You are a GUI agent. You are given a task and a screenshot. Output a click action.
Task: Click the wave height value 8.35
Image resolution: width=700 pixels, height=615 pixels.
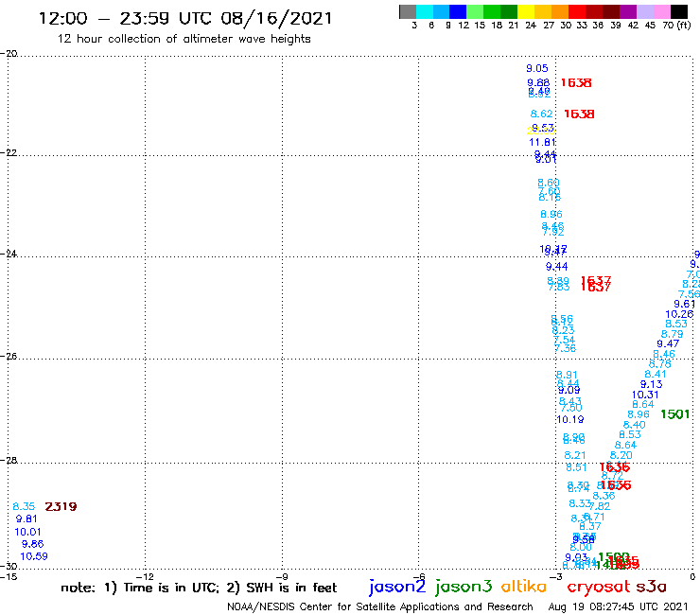click(x=24, y=506)
